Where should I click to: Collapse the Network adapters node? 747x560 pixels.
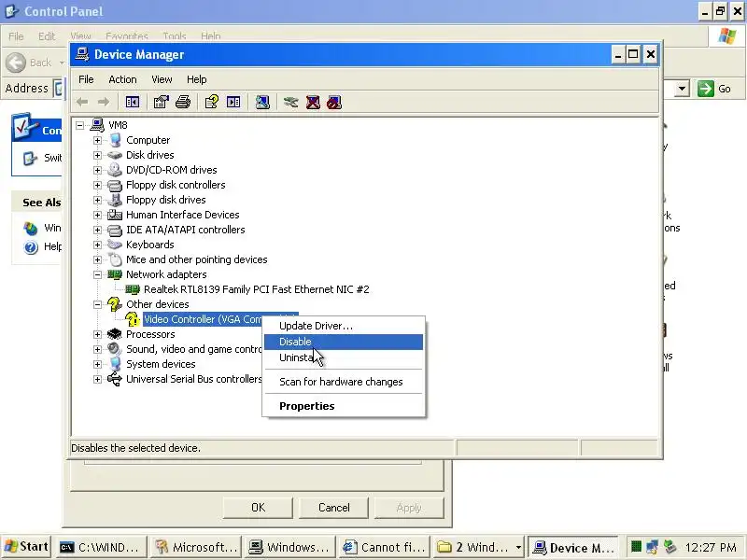(x=97, y=274)
